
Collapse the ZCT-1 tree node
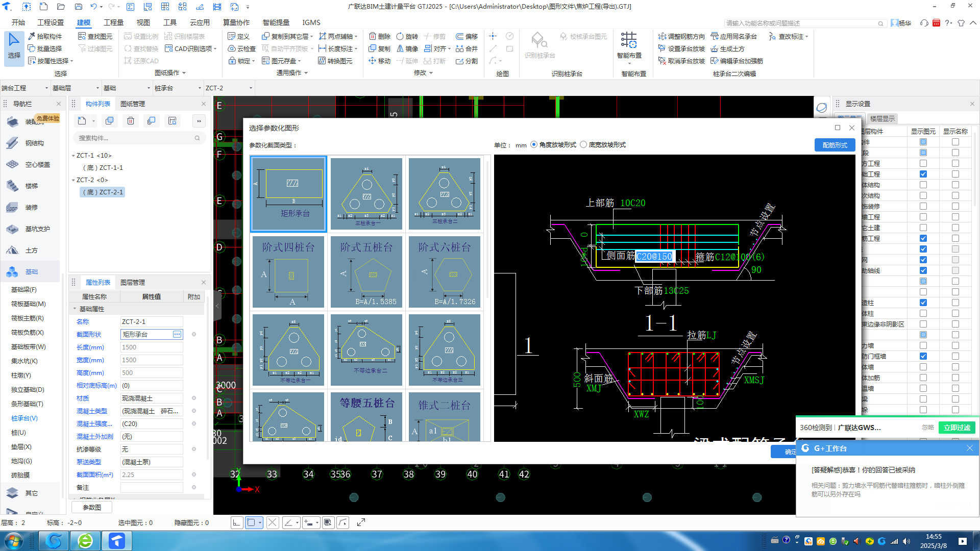73,156
